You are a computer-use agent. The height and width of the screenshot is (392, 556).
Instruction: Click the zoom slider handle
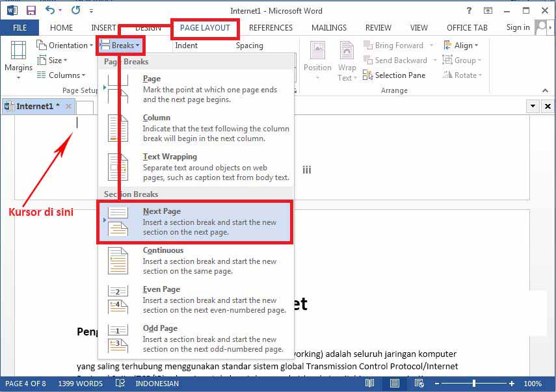[473, 384]
